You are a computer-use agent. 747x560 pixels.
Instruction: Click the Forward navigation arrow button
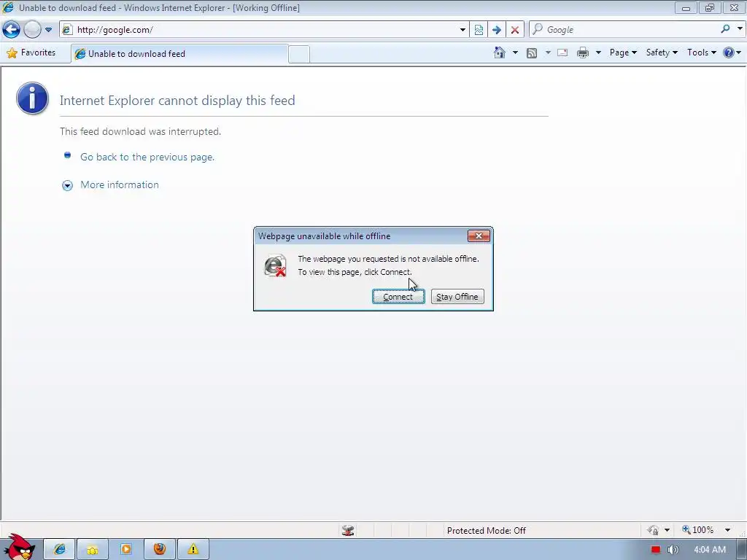[32, 29]
